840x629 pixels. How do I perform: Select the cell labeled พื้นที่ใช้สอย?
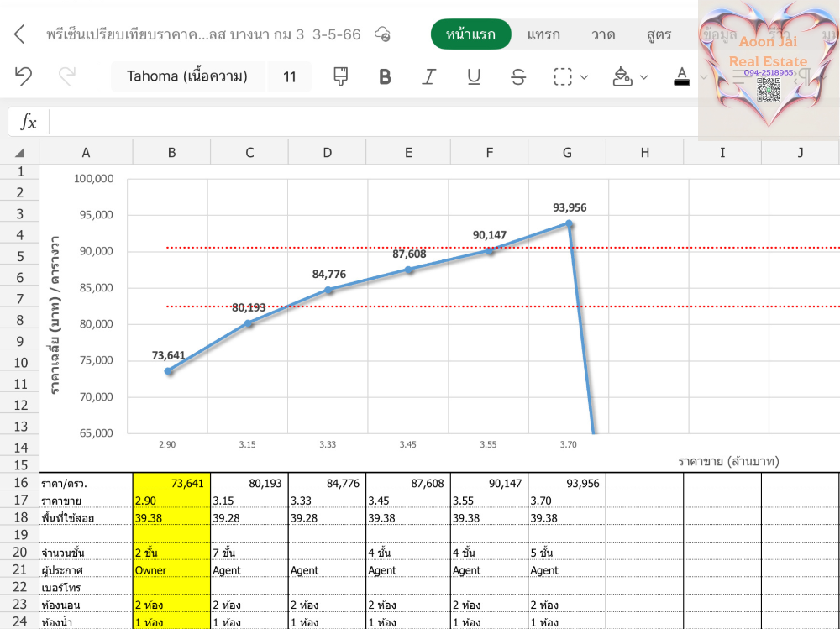(x=86, y=517)
